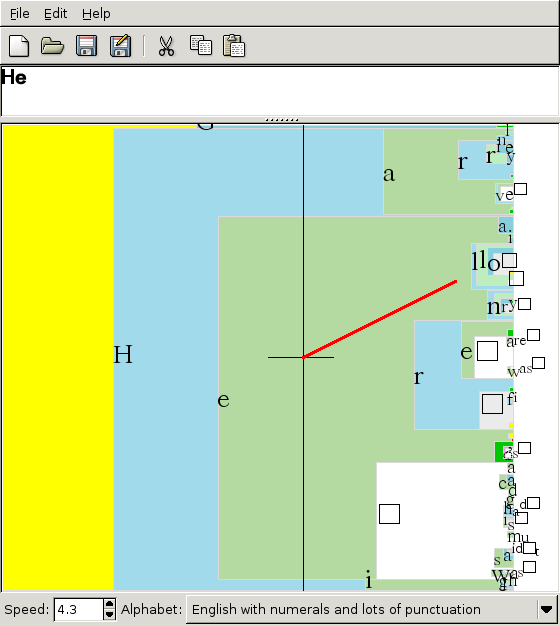
Task: Save the file with the floppy icon
Action: pyautogui.click(x=87, y=46)
